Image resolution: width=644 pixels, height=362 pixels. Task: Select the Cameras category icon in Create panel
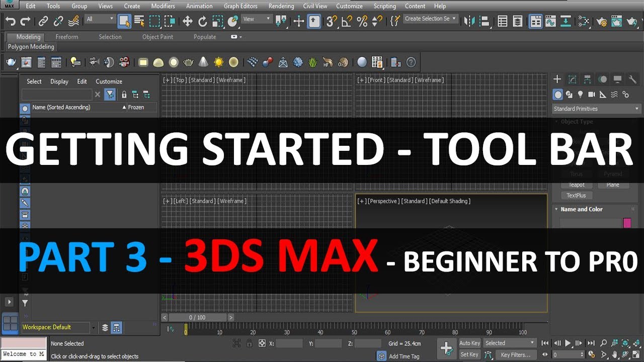592,95
